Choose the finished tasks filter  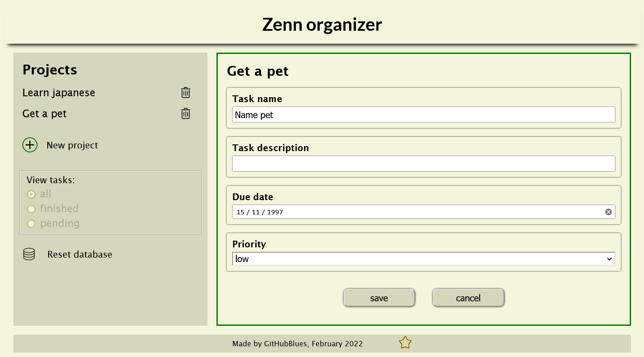click(x=31, y=209)
